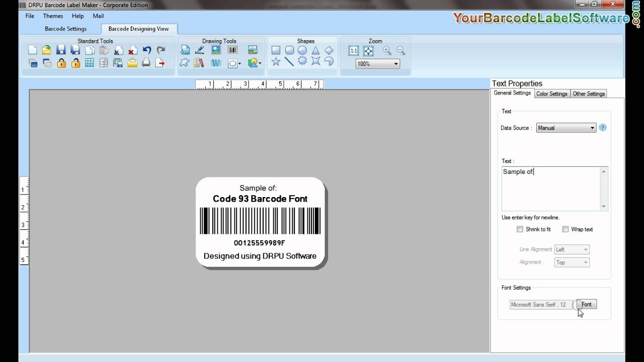Zoom in with the magnifier plus
Image resolution: width=644 pixels, height=362 pixels.
pyautogui.click(x=387, y=50)
